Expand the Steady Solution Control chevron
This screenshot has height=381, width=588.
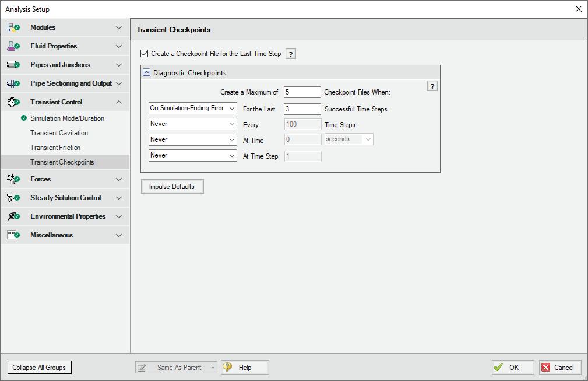point(119,198)
